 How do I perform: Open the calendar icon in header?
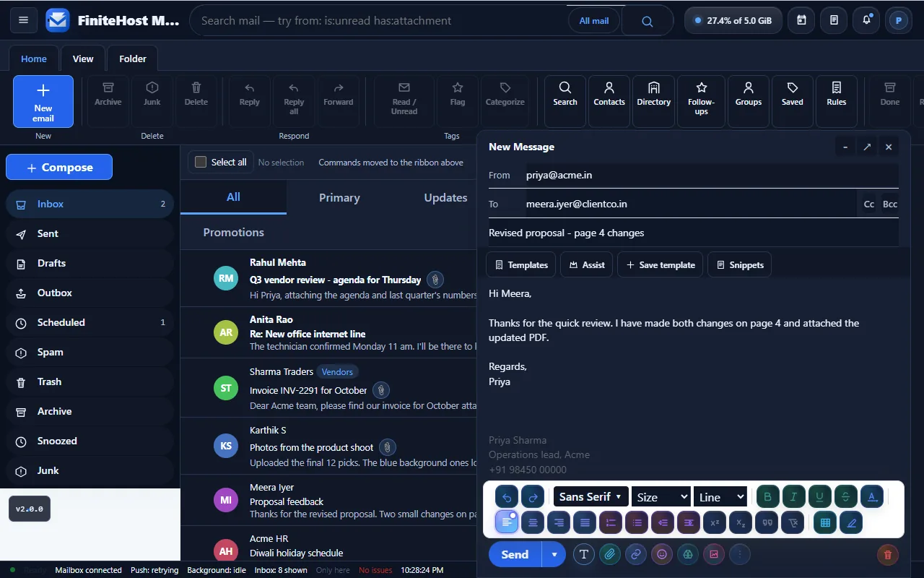pos(801,20)
